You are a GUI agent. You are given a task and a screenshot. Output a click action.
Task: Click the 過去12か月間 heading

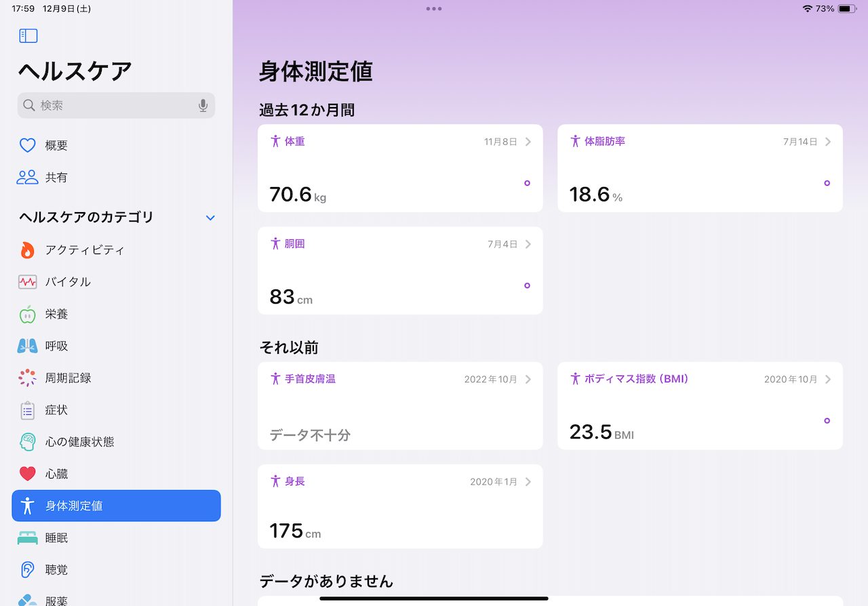pyautogui.click(x=307, y=110)
